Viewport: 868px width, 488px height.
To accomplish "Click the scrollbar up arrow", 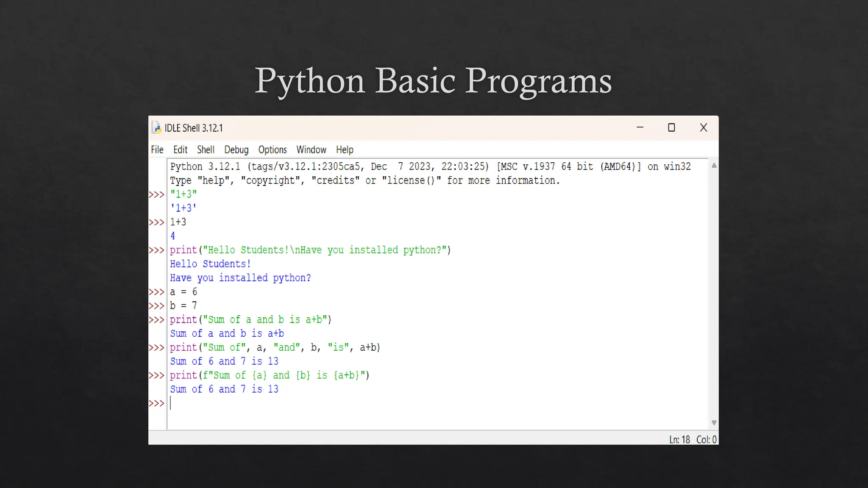I will (x=714, y=166).
